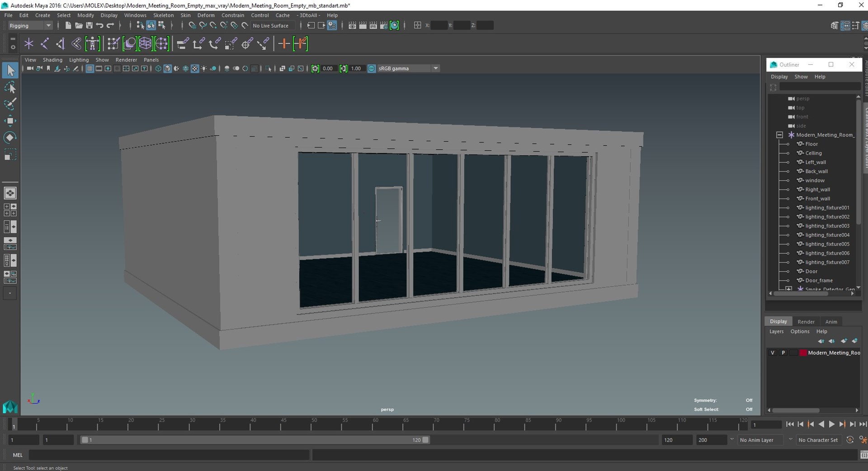Viewport: 868px width, 471px height.
Task: Click the Open scene folder icon
Action: [78, 26]
